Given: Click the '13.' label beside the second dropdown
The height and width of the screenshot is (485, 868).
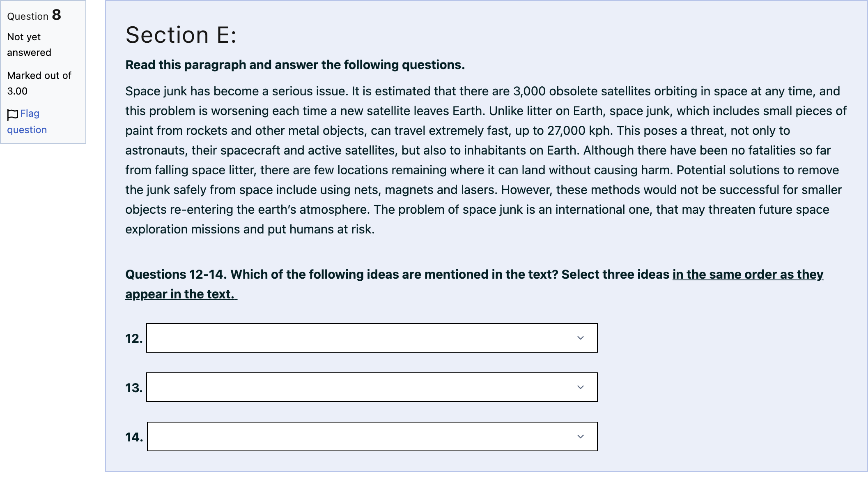Looking at the screenshot, I should 134,388.
